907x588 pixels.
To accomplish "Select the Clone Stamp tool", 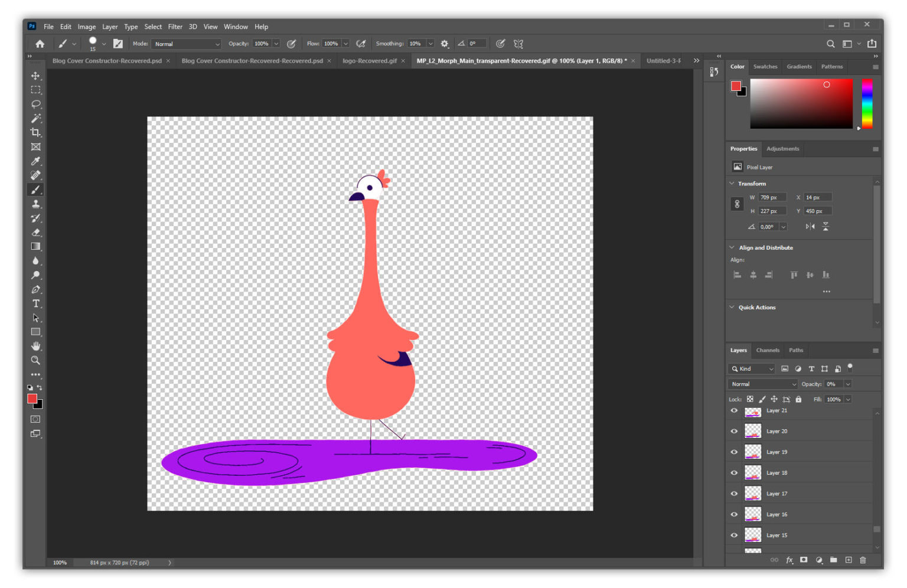I will pos(35,204).
